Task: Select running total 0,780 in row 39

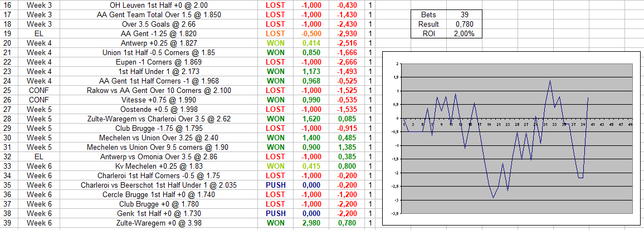Action: click(x=347, y=223)
